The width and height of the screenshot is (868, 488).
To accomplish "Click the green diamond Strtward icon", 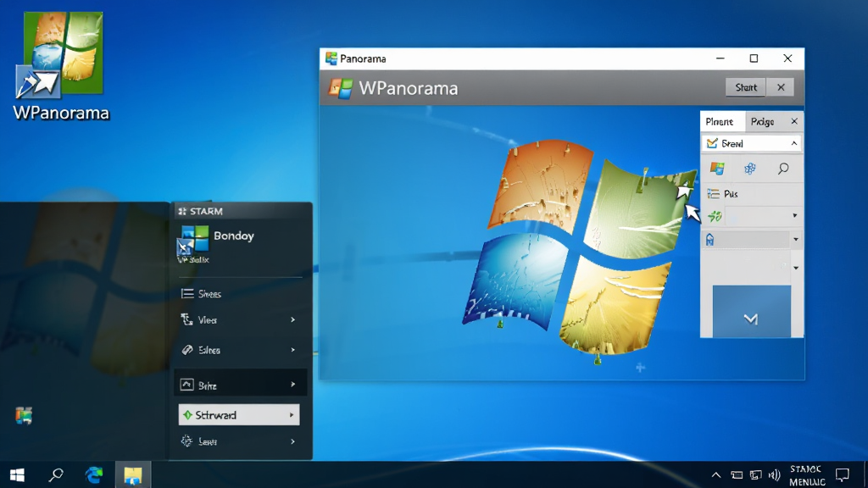I will click(x=187, y=415).
